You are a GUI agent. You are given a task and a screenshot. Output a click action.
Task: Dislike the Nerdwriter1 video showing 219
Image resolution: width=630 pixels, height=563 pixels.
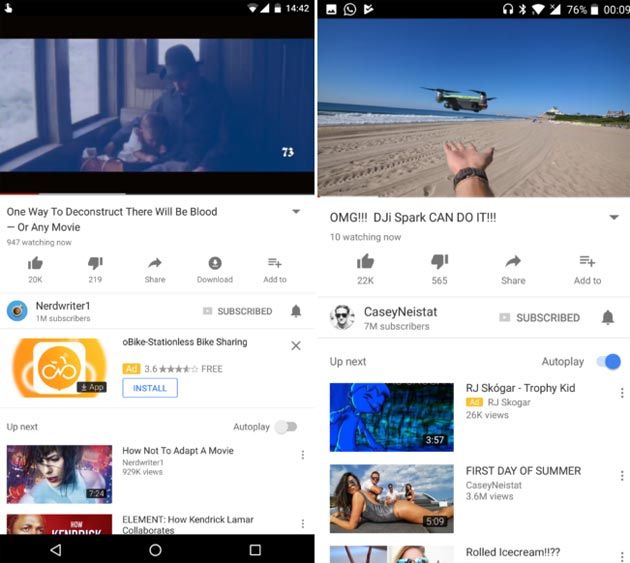point(95,263)
